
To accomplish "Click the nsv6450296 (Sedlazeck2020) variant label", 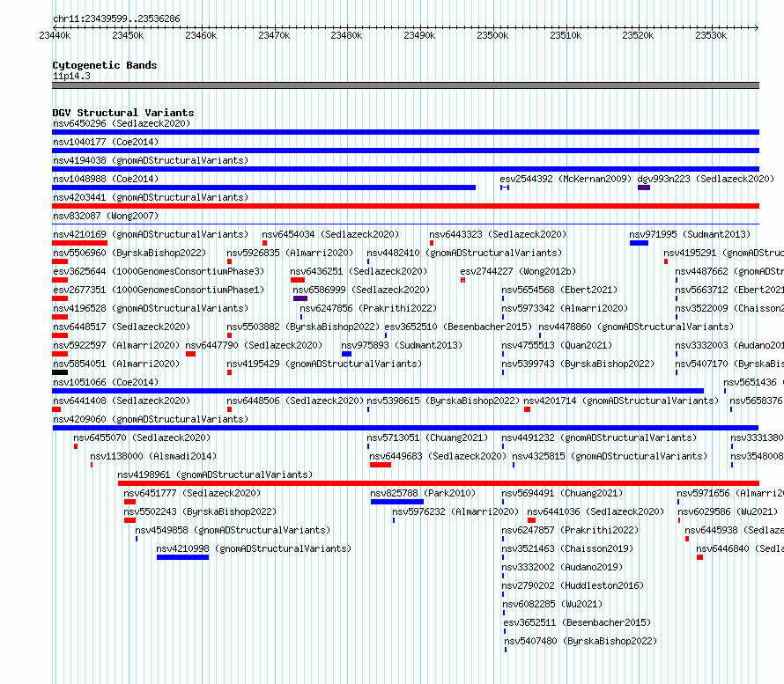I will (122, 123).
